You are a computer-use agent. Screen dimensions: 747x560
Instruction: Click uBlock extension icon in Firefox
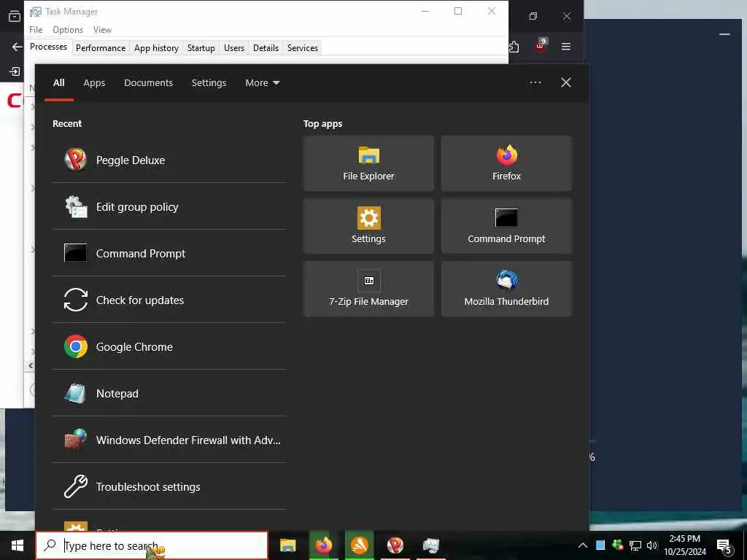(x=541, y=46)
